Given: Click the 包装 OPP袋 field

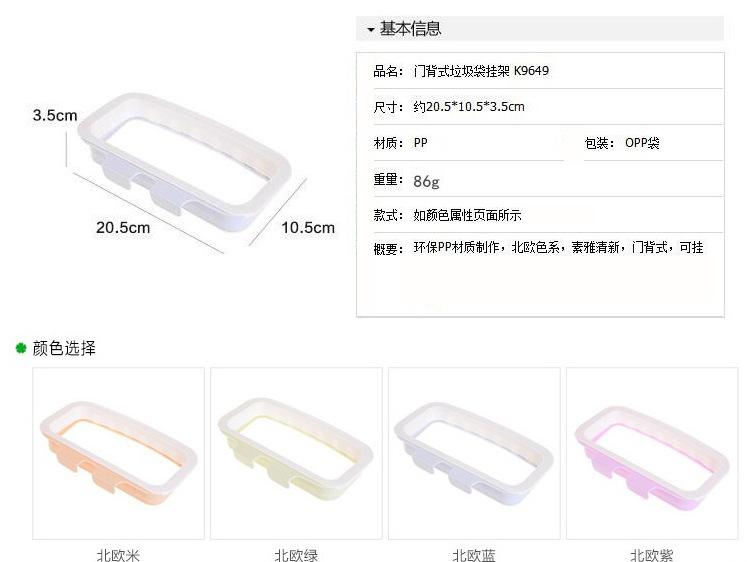Looking at the screenshot, I should coord(653,143).
